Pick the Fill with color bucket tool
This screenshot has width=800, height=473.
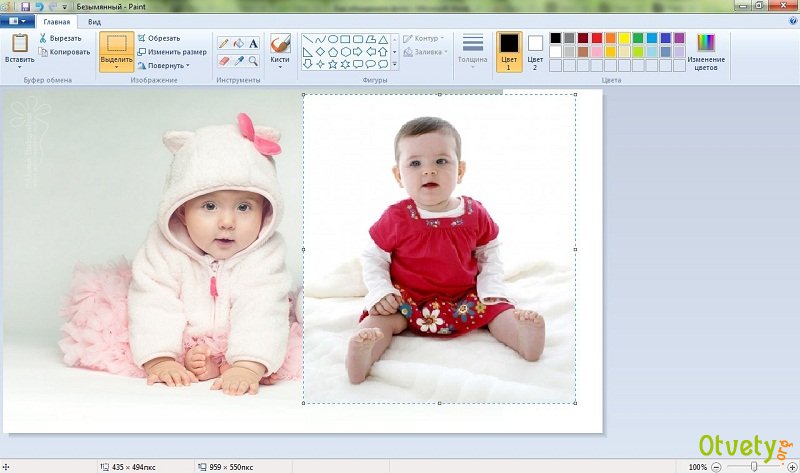(239, 43)
